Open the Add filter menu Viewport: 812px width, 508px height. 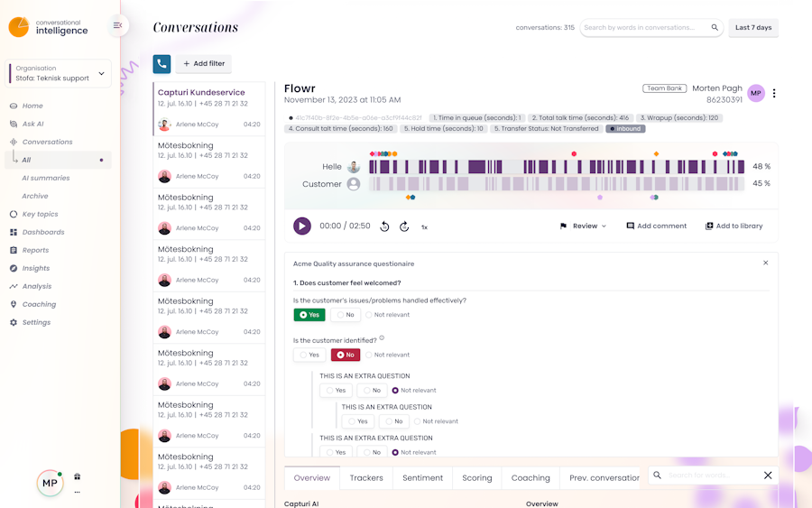[x=204, y=64]
